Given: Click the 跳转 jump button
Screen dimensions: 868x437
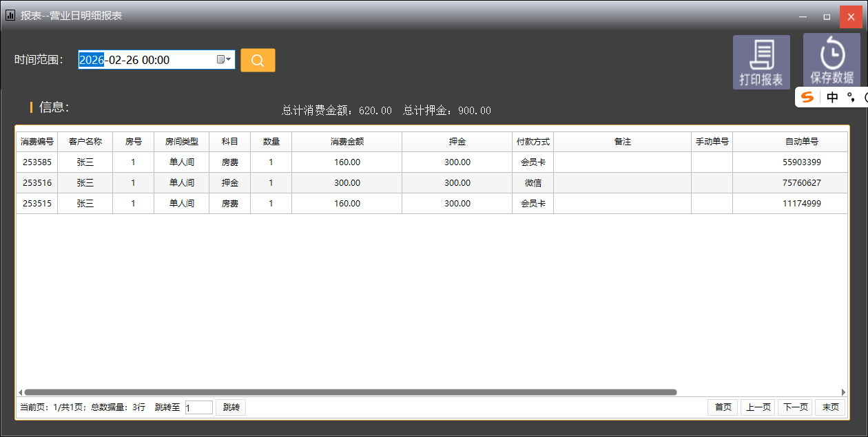Looking at the screenshot, I should click(231, 407).
